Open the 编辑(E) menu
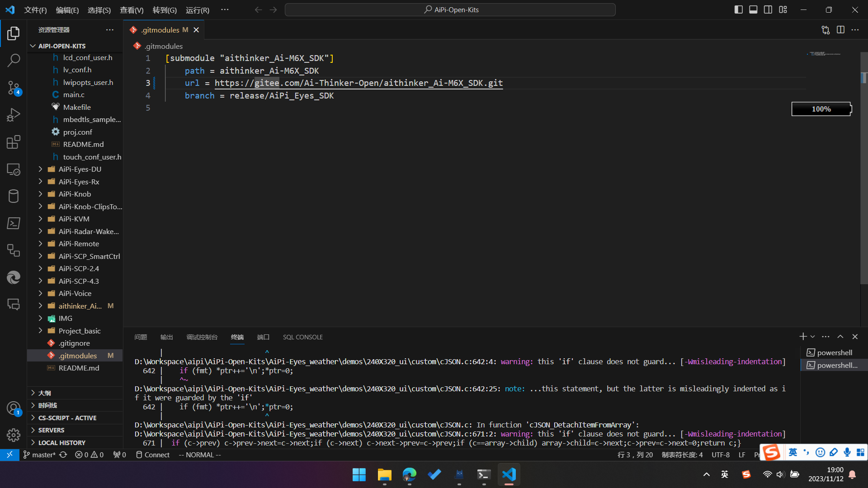The width and height of the screenshot is (868, 488). [x=67, y=10]
